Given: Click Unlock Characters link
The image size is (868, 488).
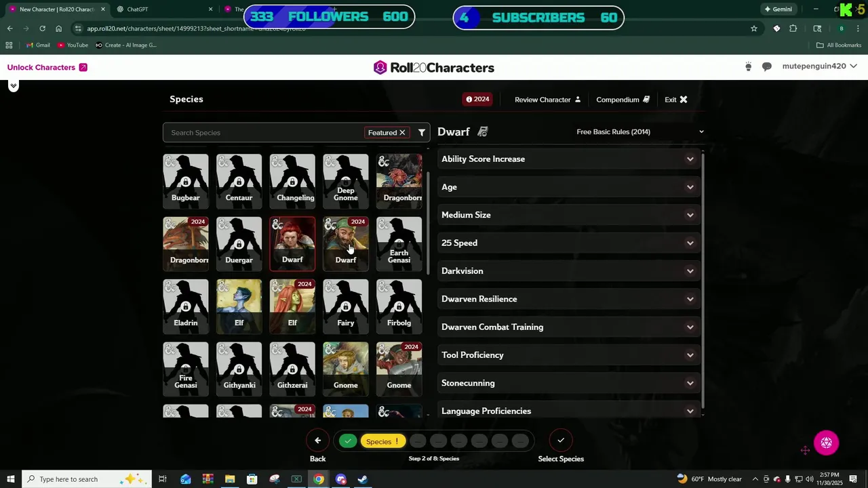Looking at the screenshot, I should [x=47, y=67].
